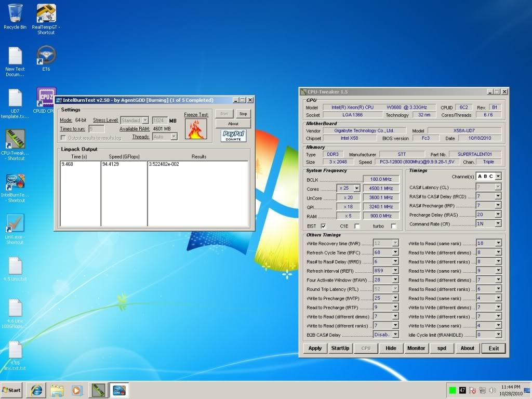Select the IntelBurnTest shortcut desktop icon
Viewport: 532px width, 399px height.
point(15,188)
